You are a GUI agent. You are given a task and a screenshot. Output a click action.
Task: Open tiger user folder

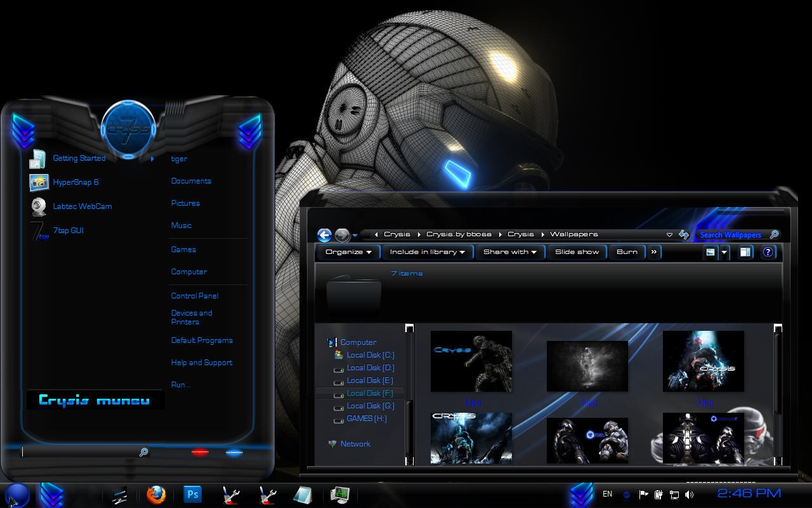[179, 159]
